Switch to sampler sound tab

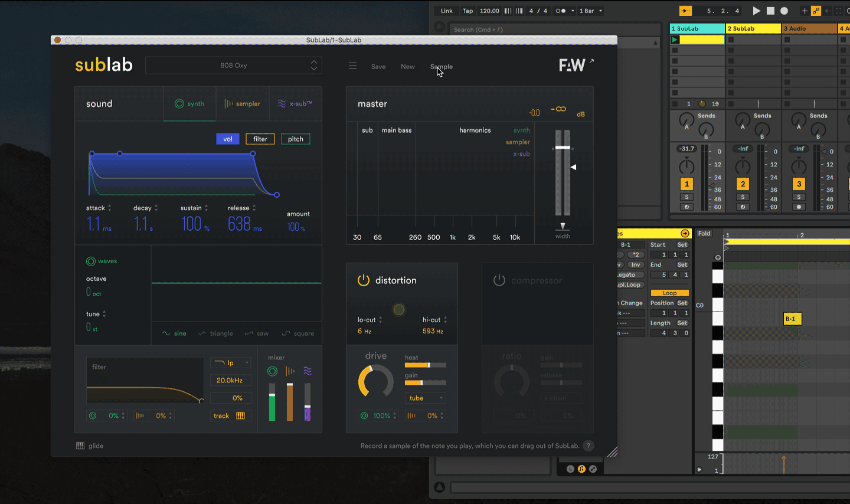pyautogui.click(x=243, y=103)
